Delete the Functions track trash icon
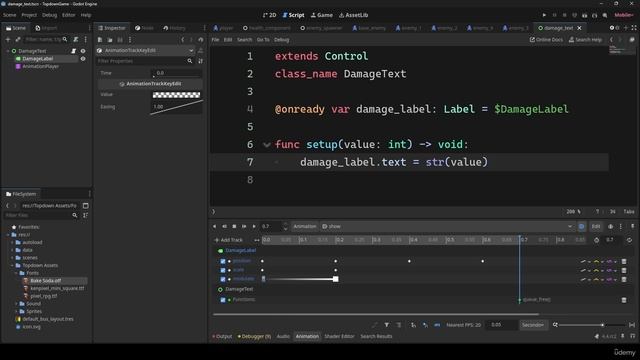 (x=624, y=300)
